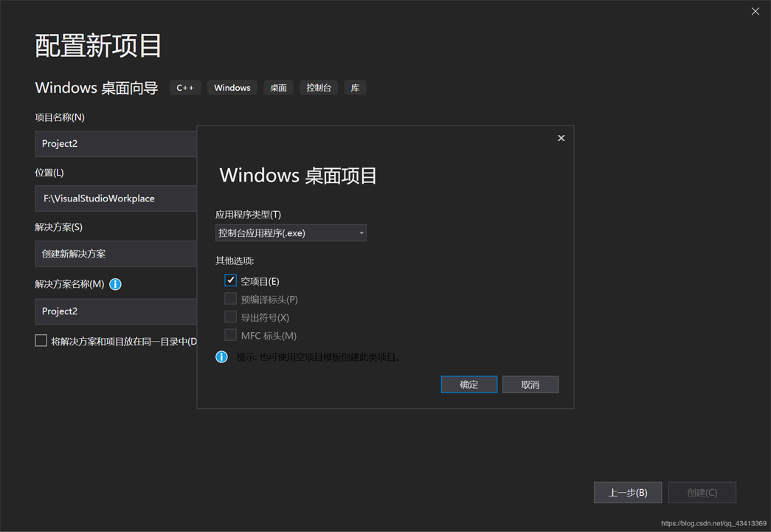771x532 pixels.
Task: Click the 其他选项 label
Action: click(235, 260)
